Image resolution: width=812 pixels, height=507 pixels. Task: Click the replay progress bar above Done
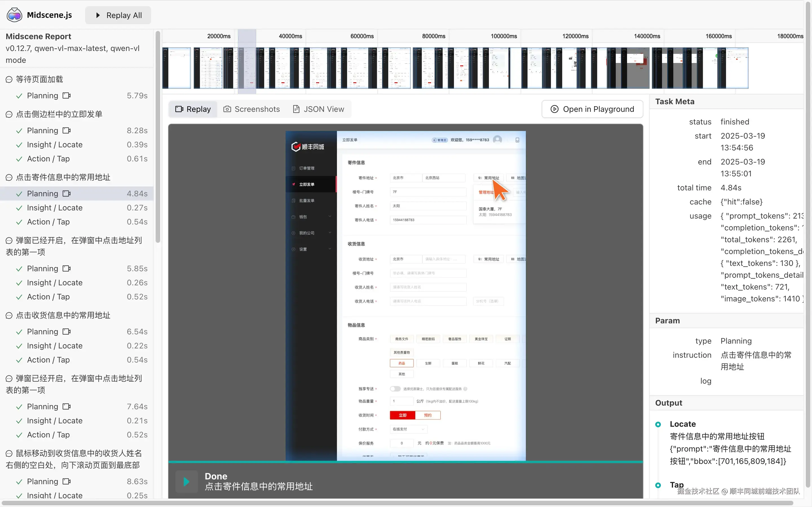tap(405, 462)
